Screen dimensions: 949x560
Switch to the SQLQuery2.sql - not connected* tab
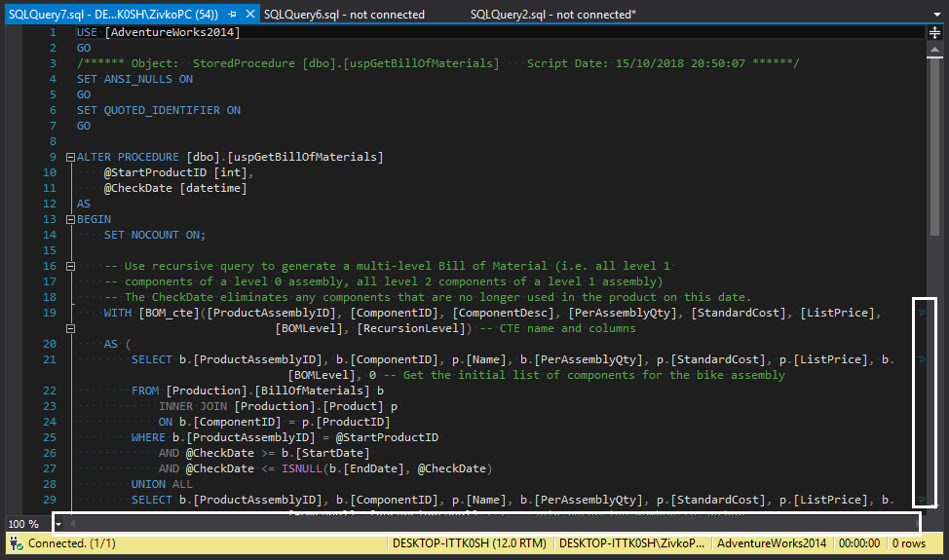tap(553, 14)
